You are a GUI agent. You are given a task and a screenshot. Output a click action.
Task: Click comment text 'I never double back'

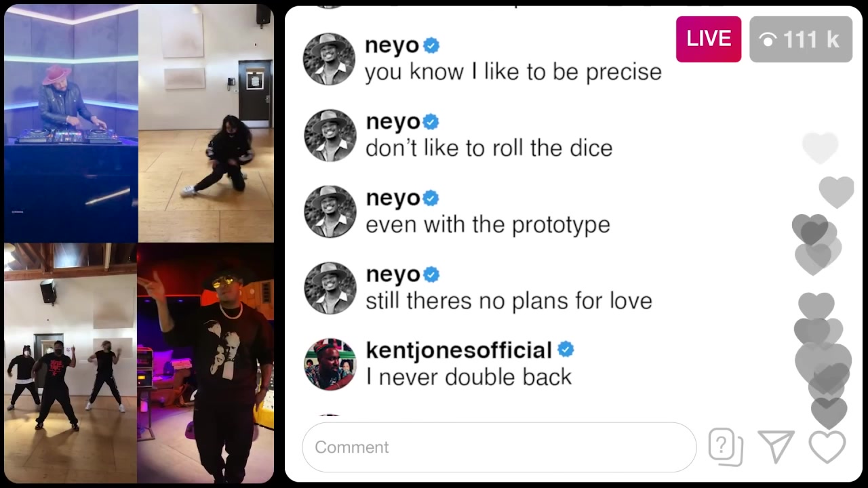click(469, 377)
